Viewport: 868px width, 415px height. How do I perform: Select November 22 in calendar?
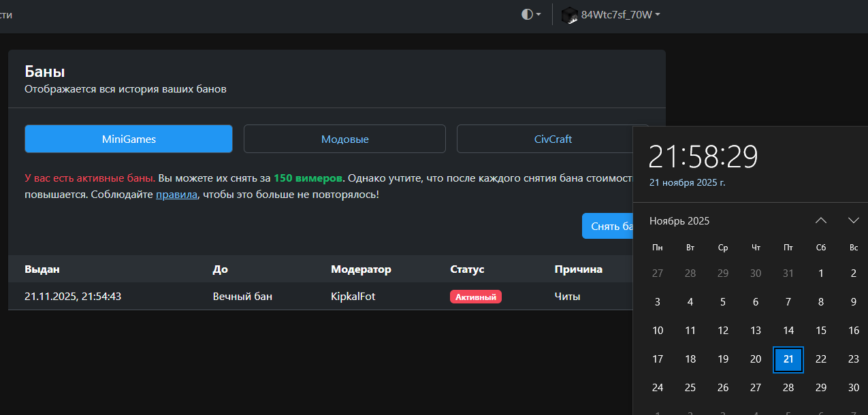click(x=821, y=359)
